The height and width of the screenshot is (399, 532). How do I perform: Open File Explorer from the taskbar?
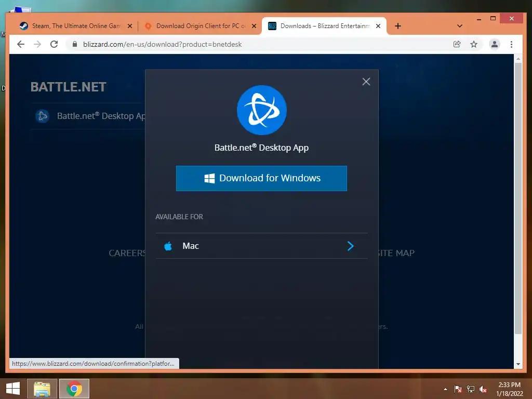pyautogui.click(x=42, y=389)
